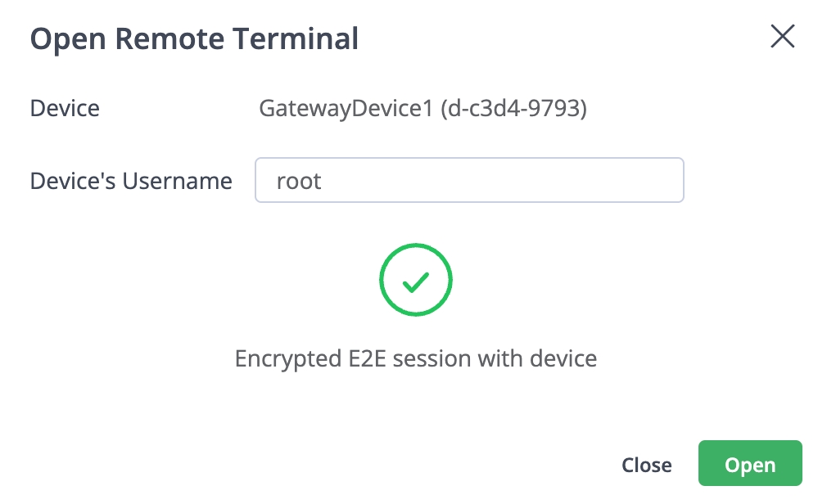Click the word 'Remote' in dialog heading
Viewport: 827px width, 504px height.
tap(188, 38)
